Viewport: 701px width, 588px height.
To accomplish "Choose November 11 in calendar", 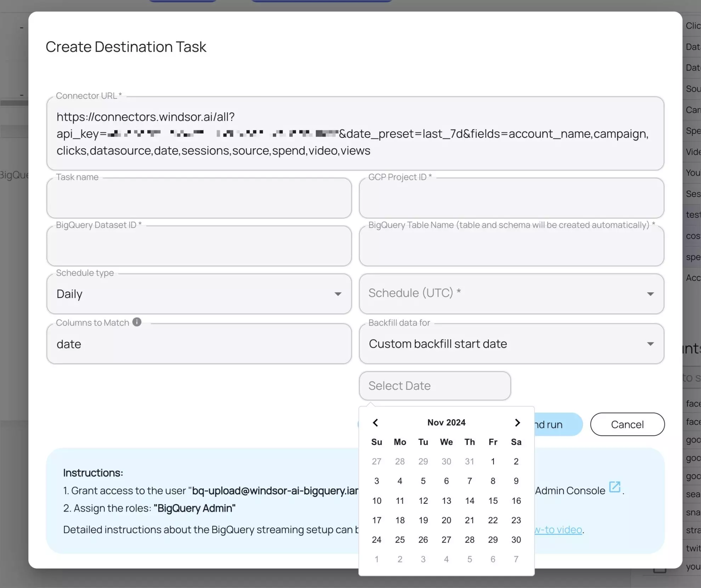I will 400,501.
